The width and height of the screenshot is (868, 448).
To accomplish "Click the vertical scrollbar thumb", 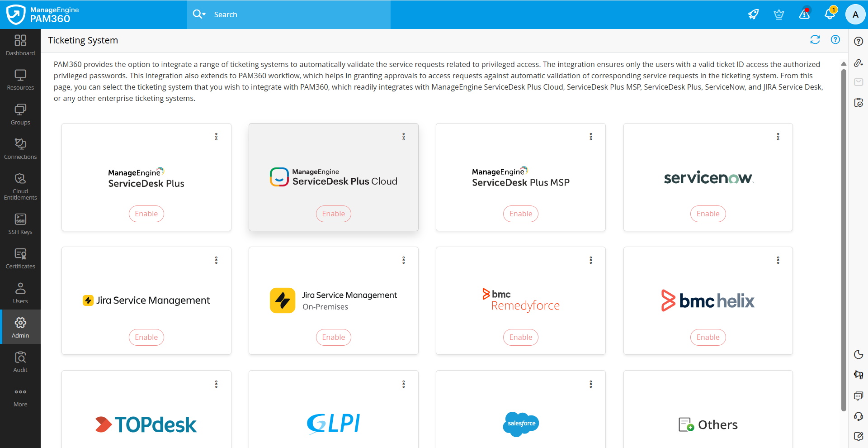I will click(x=844, y=240).
